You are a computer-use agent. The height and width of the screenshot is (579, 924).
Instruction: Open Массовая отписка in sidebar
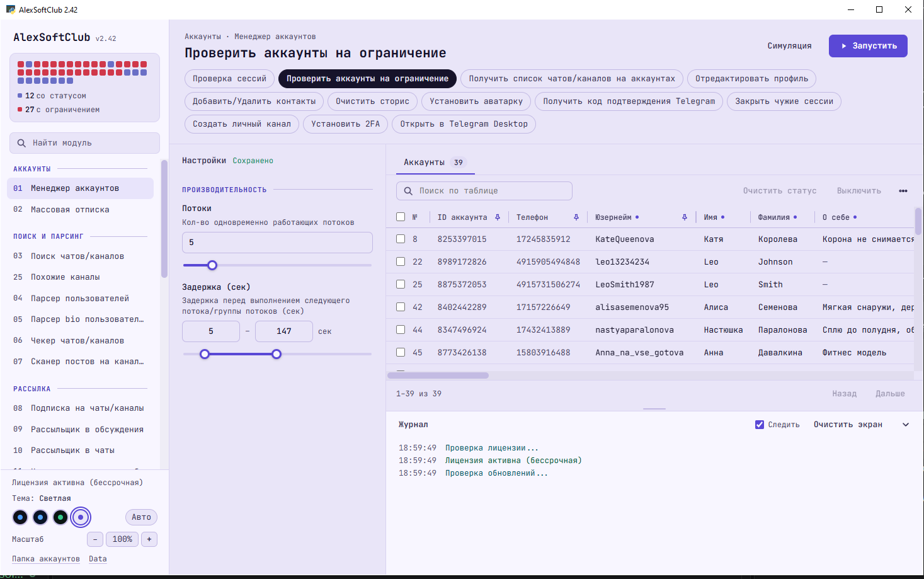80,210
